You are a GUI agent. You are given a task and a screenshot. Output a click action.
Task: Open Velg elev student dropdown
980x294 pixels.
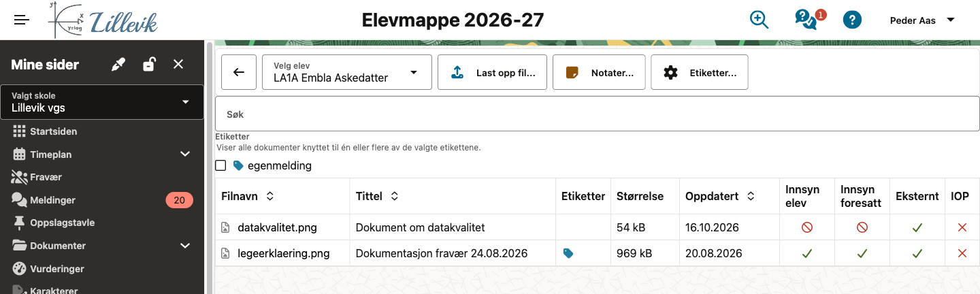pos(347,72)
